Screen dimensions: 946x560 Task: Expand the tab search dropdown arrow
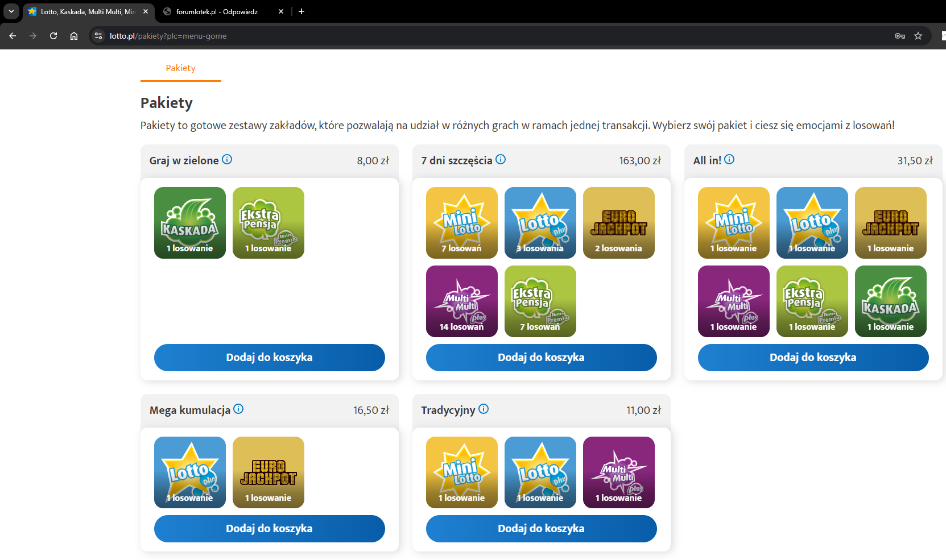click(11, 11)
